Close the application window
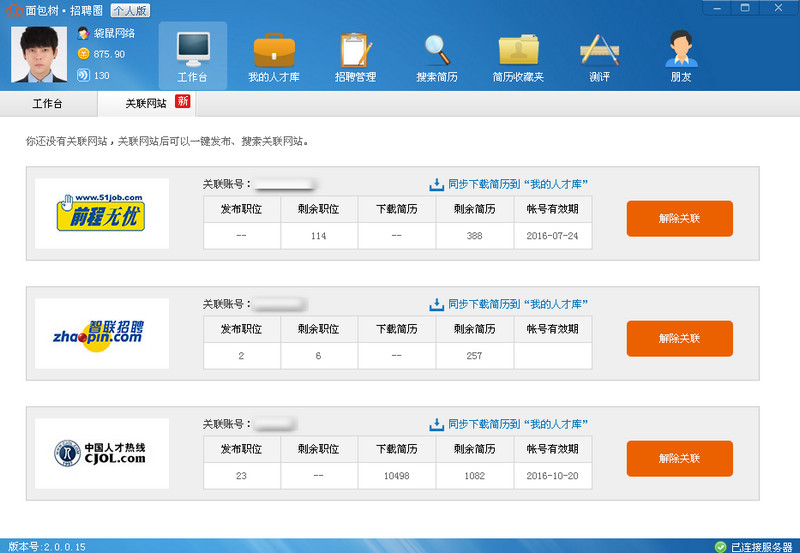Screen dimensions: 800x553 click(x=778, y=8)
